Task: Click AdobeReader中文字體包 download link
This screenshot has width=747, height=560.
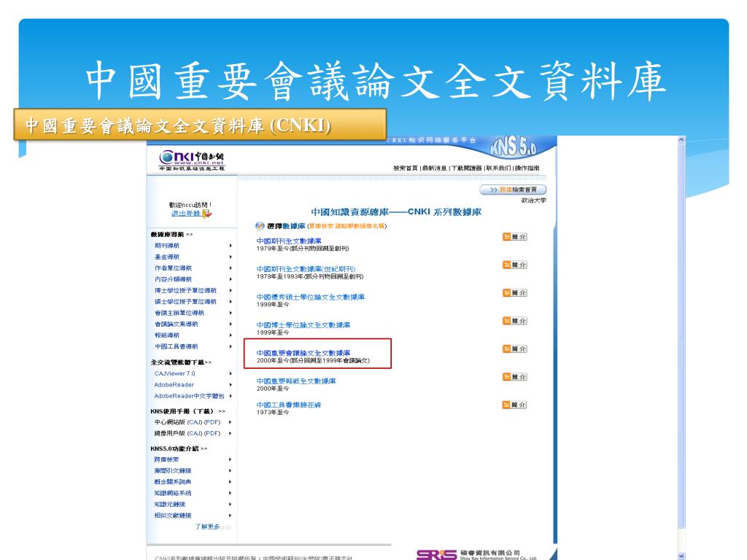Action: pos(189,396)
